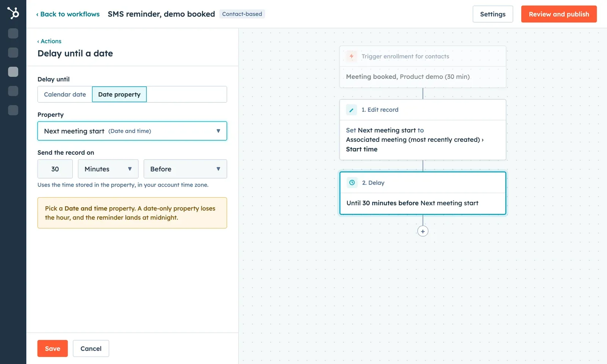The width and height of the screenshot is (607, 364).
Task: Open workflow Settings
Action: tap(492, 14)
